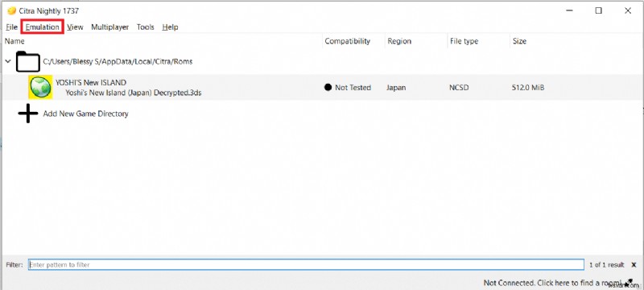The height and width of the screenshot is (290, 644).
Task: Focus the filter pattern input field
Action: pyautogui.click(x=306, y=264)
